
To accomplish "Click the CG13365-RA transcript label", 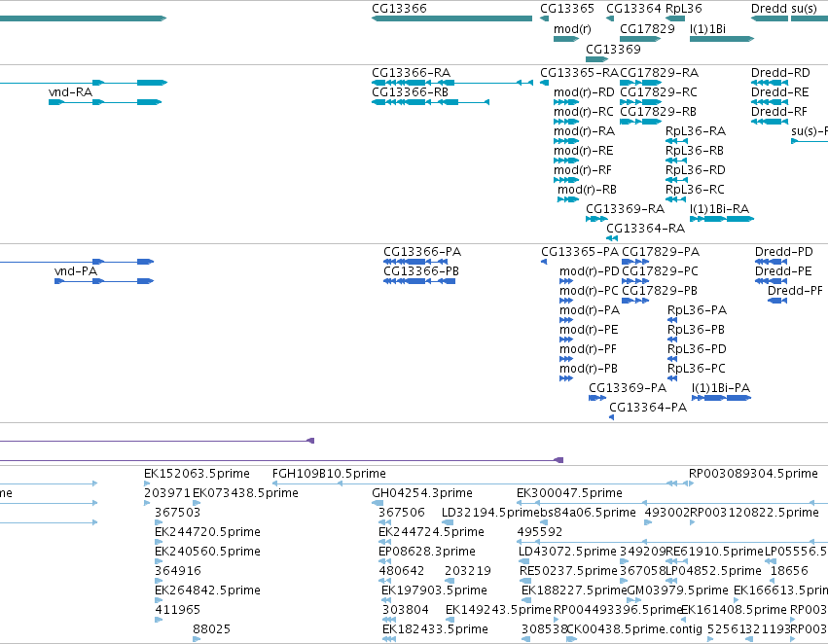I will coord(579,73).
